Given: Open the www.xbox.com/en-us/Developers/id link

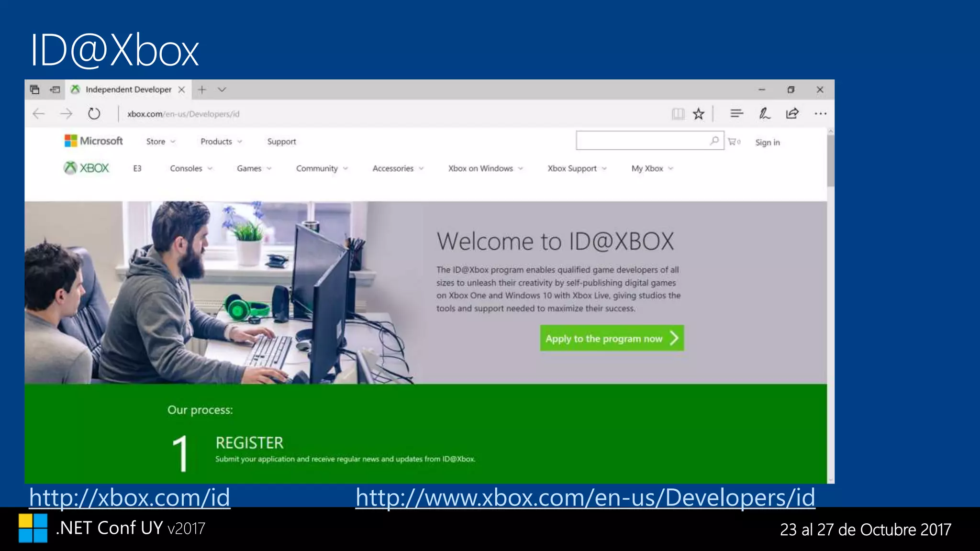Looking at the screenshot, I should point(585,497).
